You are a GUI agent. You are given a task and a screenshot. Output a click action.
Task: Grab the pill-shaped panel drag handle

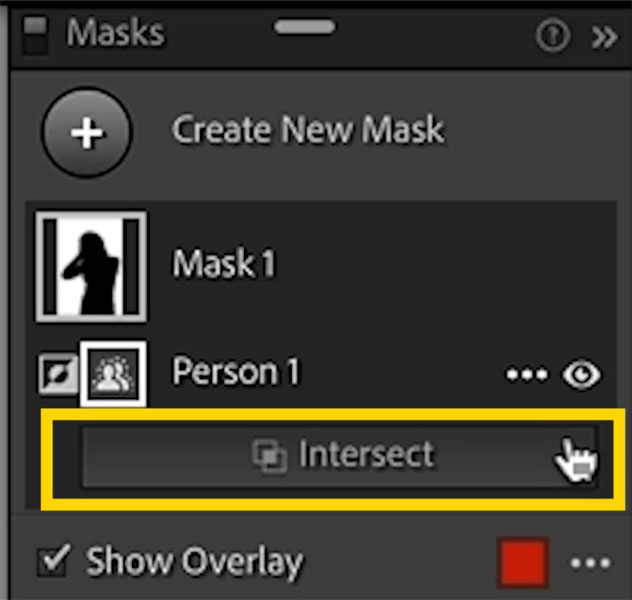coord(305,27)
